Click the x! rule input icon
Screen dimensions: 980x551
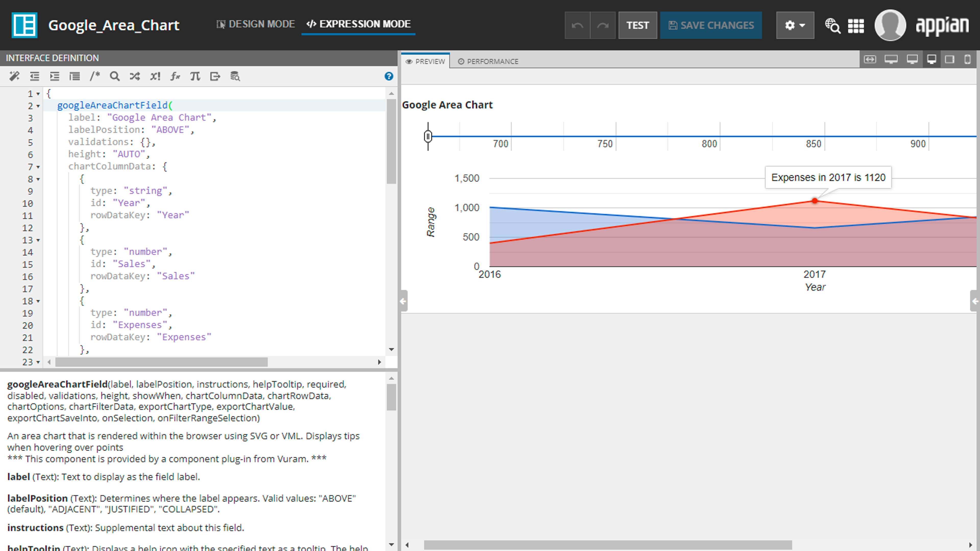[x=155, y=76]
